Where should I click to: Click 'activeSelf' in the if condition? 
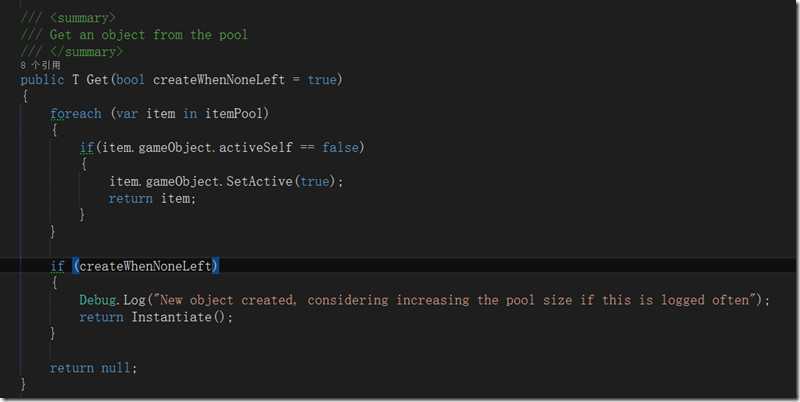(256, 147)
